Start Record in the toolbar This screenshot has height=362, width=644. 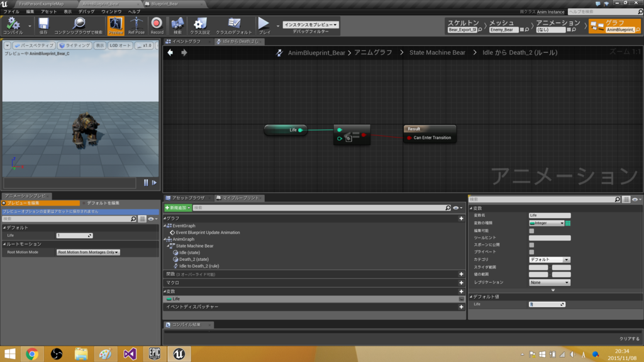point(157,25)
